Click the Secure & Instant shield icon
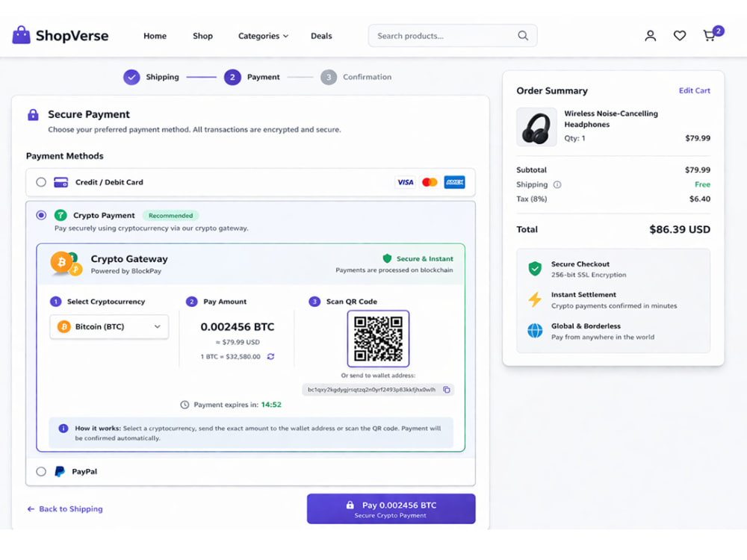747x560 pixels. [x=387, y=258]
